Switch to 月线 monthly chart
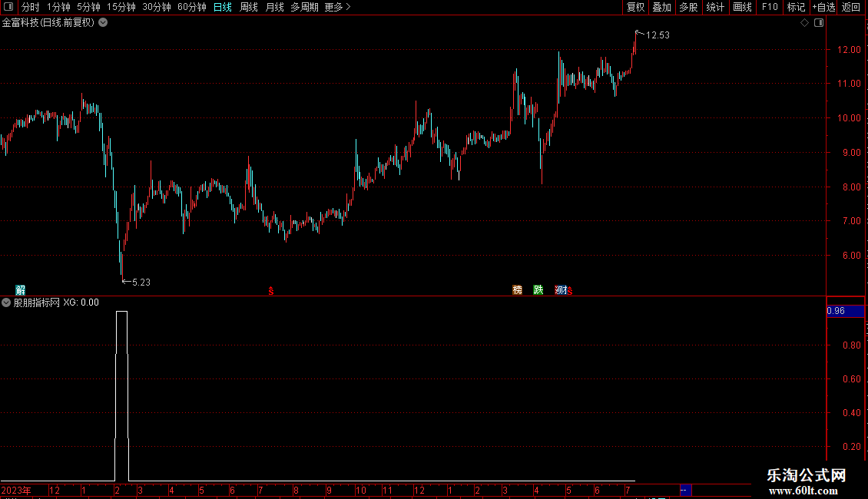 274,7
